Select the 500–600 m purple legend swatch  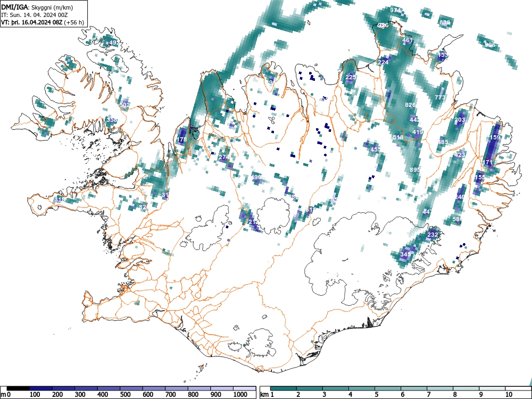pyautogui.click(x=131, y=388)
